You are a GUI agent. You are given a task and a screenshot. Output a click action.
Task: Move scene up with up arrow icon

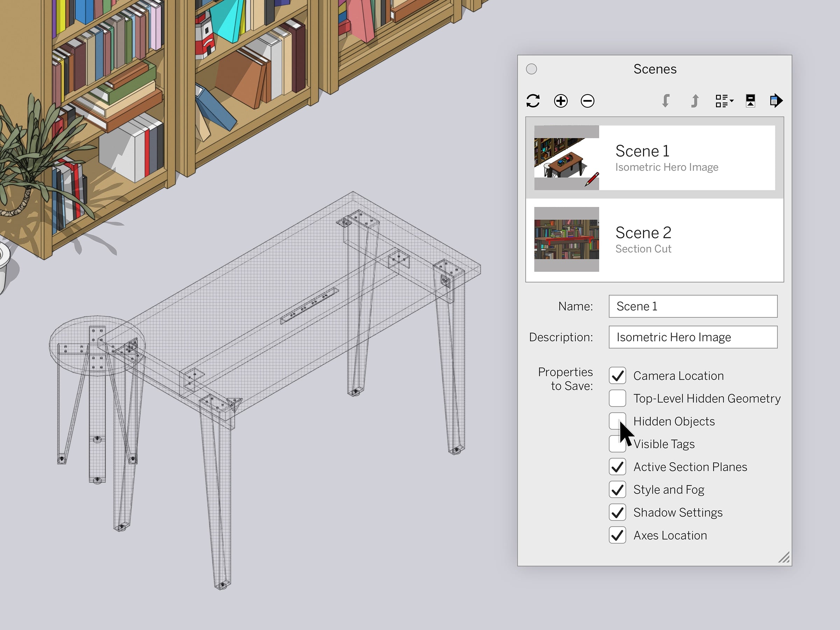pos(694,101)
